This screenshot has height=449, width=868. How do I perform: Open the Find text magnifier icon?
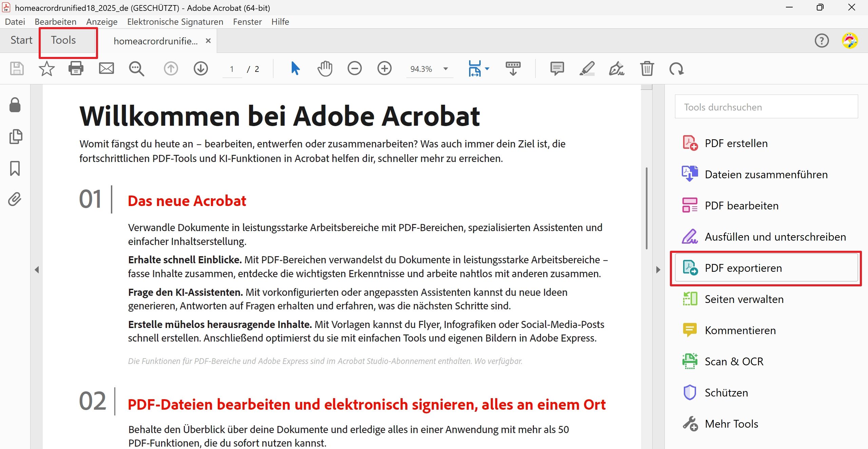point(136,69)
